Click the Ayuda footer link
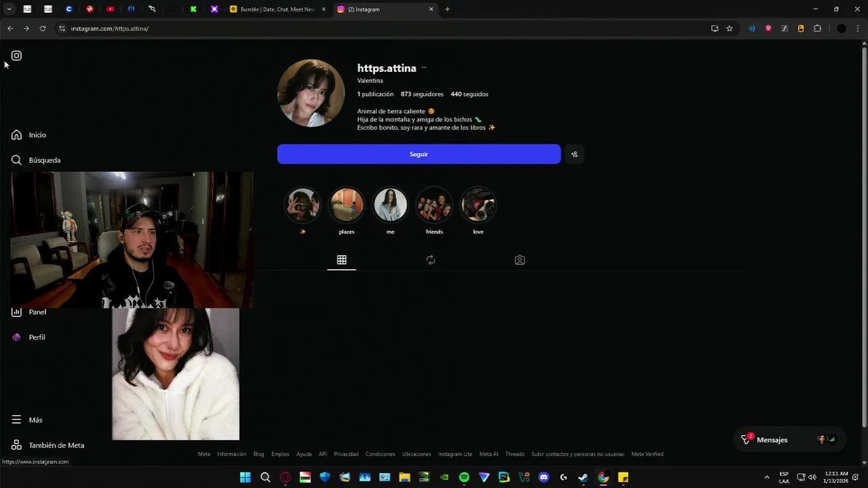 click(304, 454)
